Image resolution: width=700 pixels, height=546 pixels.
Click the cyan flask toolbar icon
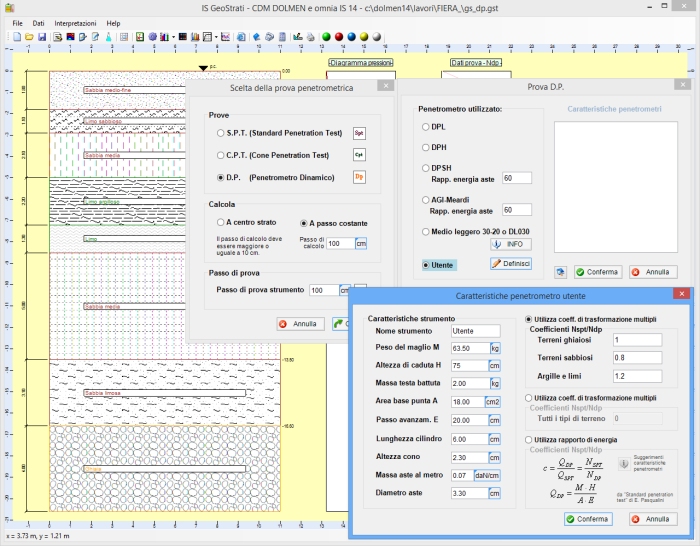coord(108,37)
